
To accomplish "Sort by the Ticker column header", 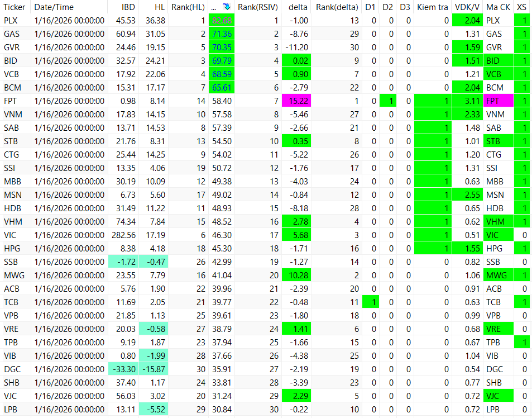I will [15, 7].
